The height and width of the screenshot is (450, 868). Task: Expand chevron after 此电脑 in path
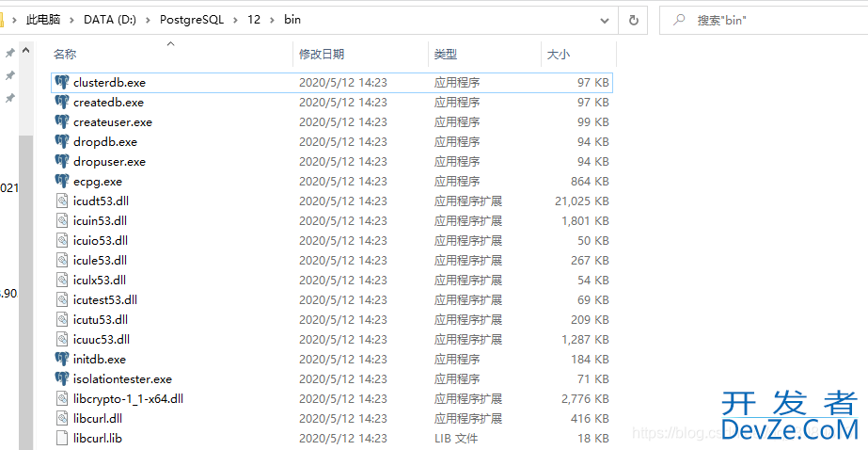coord(72,20)
